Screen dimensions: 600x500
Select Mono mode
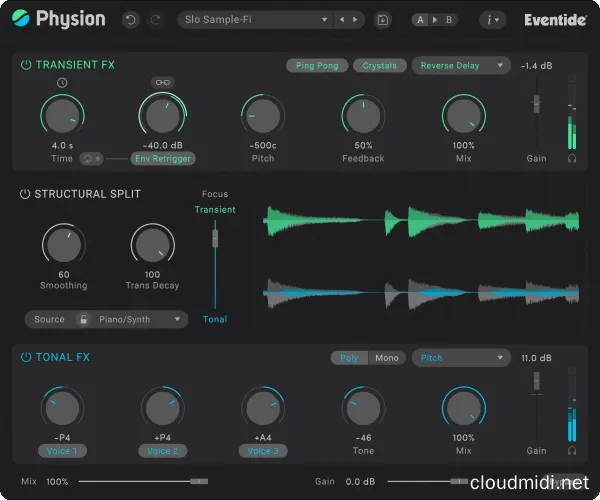click(387, 358)
